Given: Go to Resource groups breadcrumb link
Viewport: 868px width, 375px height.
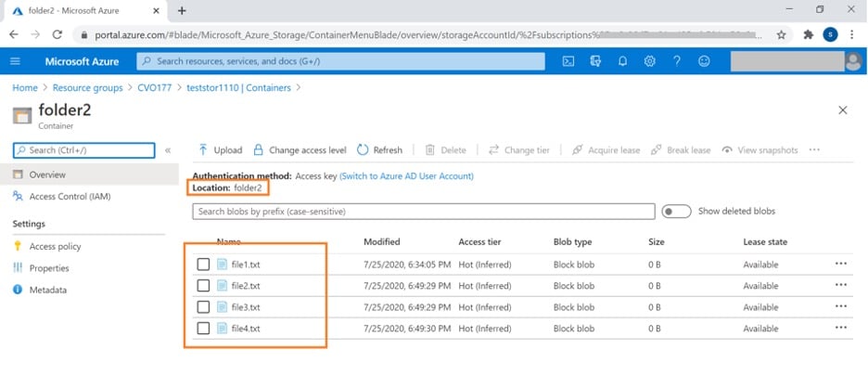Looking at the screenshot, I should [x=87, y=87].
